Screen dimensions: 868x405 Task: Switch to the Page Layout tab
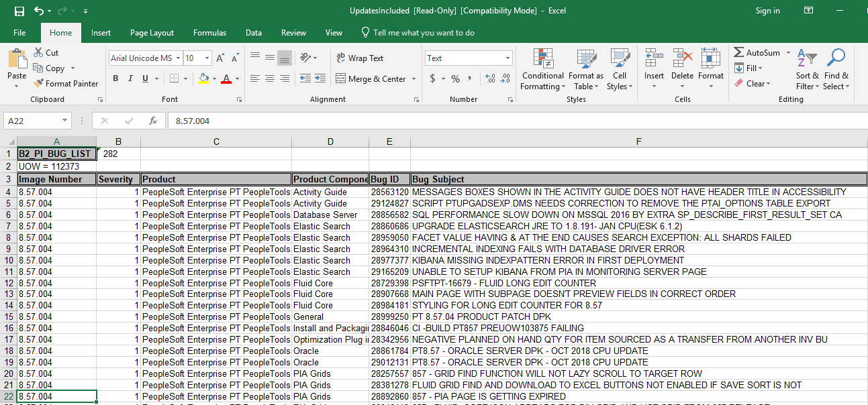(152, 33)
